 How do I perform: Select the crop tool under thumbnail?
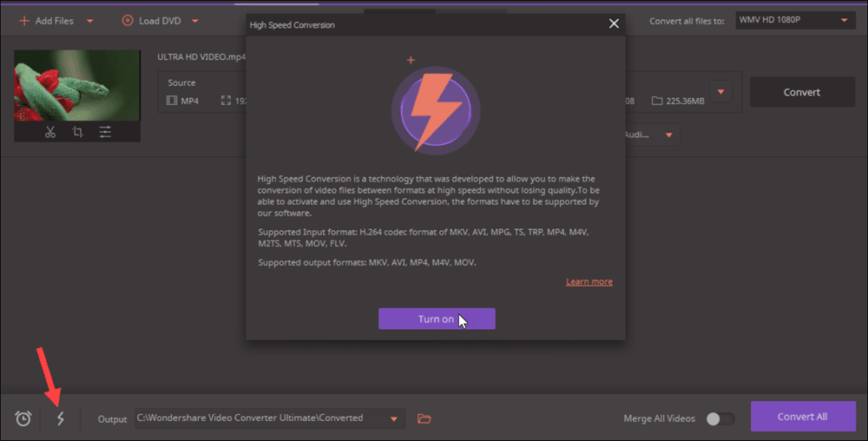click(77, 132)
